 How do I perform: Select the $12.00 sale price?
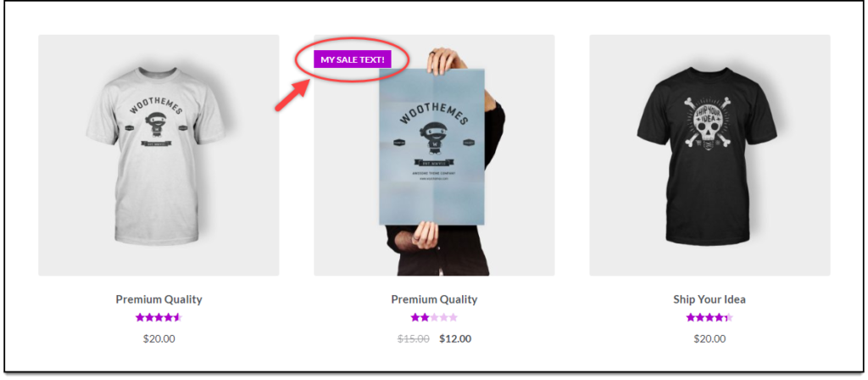pos(455,339)
